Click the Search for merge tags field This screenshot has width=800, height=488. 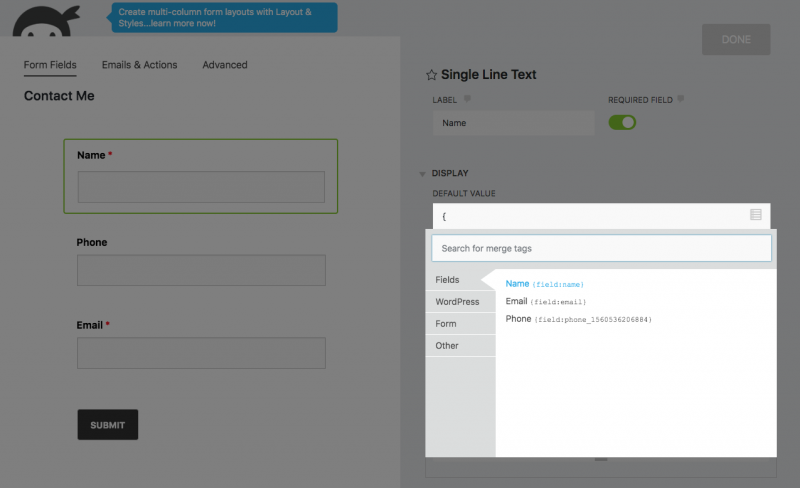[x=601, y=248]
